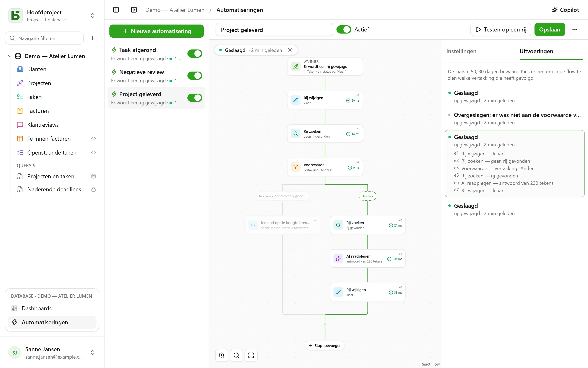This screenshot has width=588, height=368.
Task: Open the more options ellipsis menu
Action: click(575, 29)
